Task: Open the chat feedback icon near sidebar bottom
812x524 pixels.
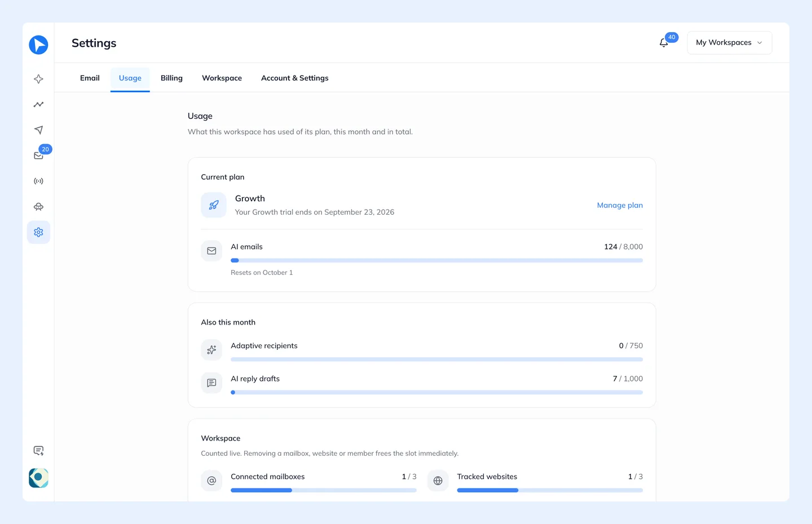Action: tap(38, 451)
